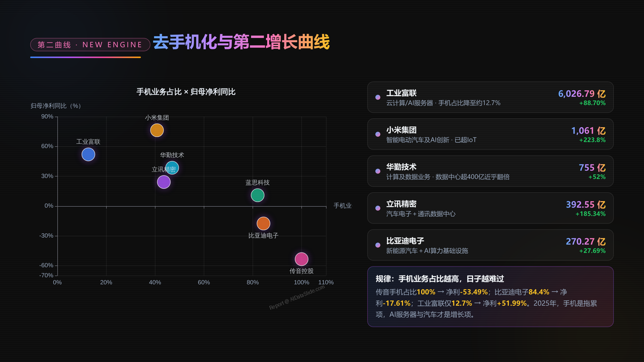Click the text 汽车电子 + 通讯数据中心
Image resolution: width=644 pixels, height=362 pixels.
click(421, 214)
